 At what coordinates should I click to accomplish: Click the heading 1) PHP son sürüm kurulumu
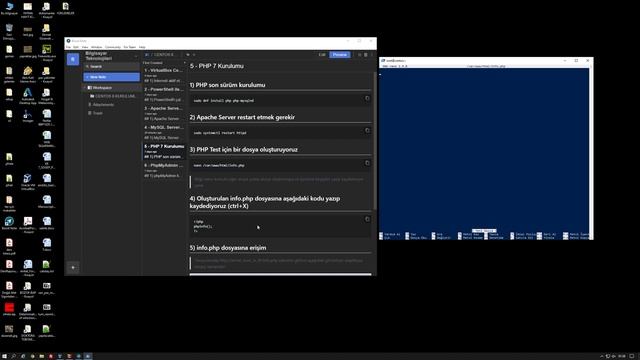coord(227,85)
